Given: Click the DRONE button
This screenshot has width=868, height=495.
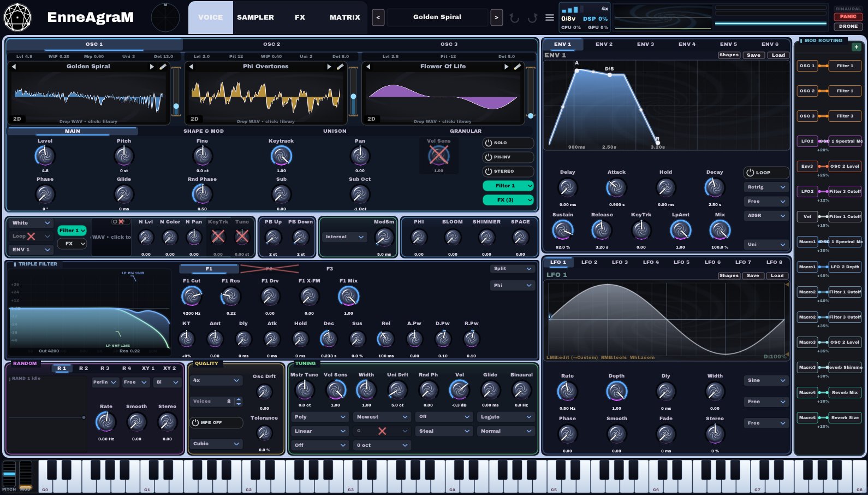Looking at the screenshot, I should 848,26.
